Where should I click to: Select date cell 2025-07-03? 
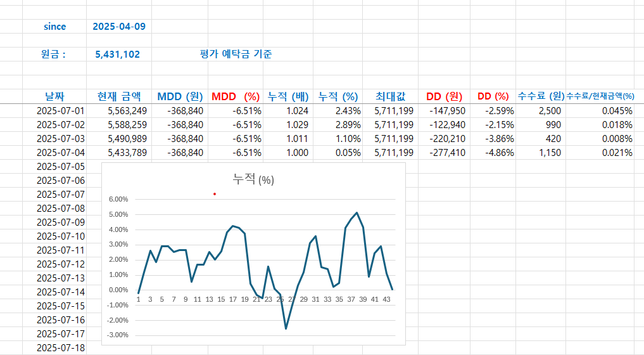pos(54,139)
